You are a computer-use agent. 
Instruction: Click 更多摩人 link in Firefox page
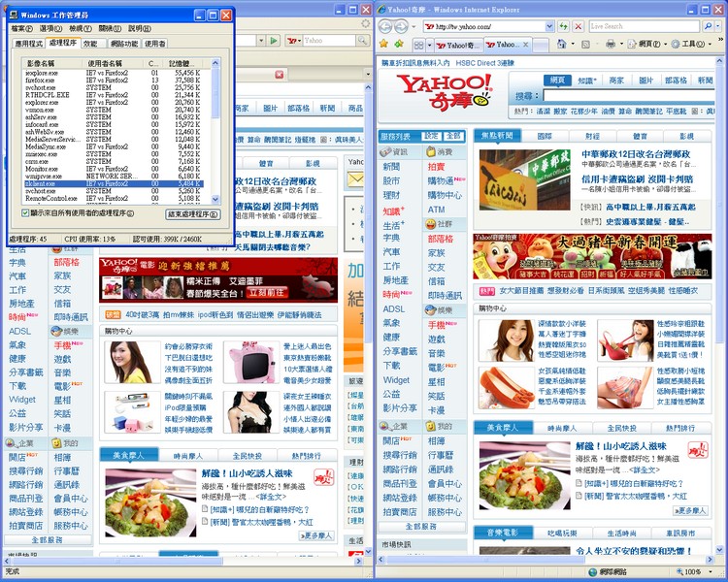tap(316, 535)
